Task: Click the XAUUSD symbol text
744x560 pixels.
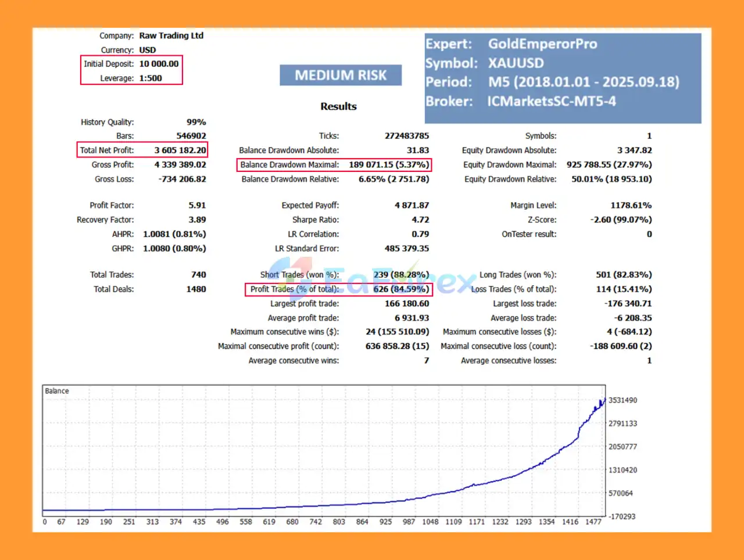Action: point(516,63)
